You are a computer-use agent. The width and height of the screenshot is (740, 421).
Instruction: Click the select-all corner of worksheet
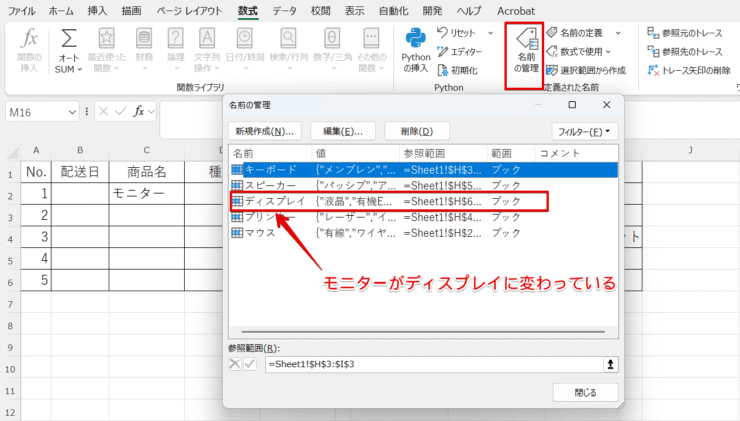click(x=12, y=152)
